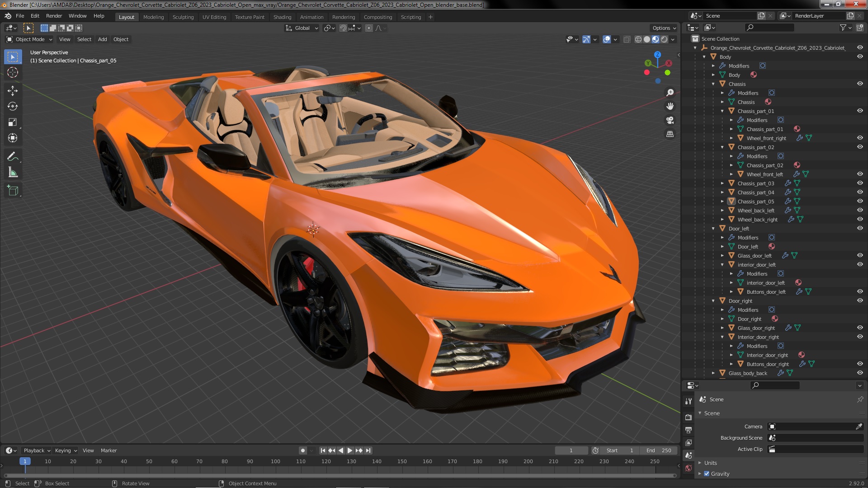The width and height of the screenshot is (868, 488).
Task: Jump to the timeline end frame
Action: click(368, 450)
